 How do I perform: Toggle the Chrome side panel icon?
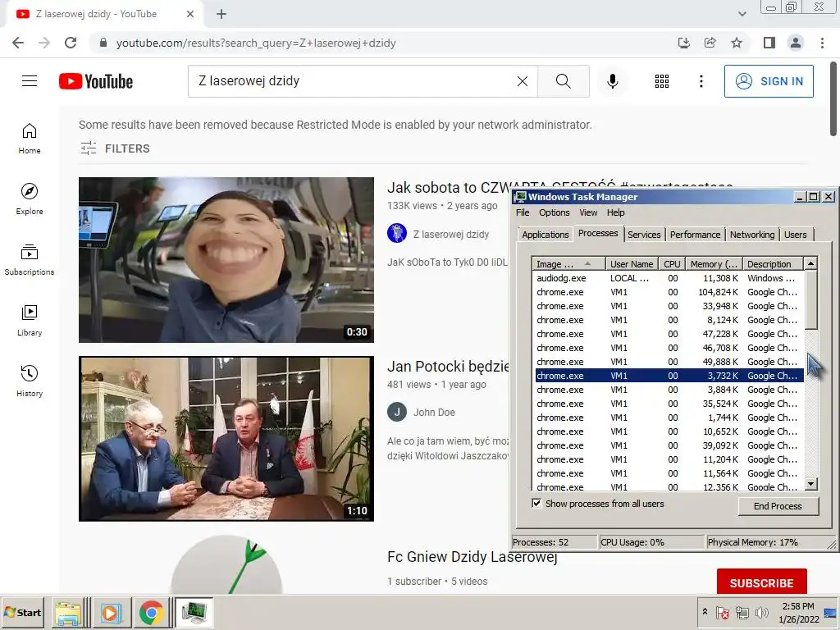(x=769, y=43)
